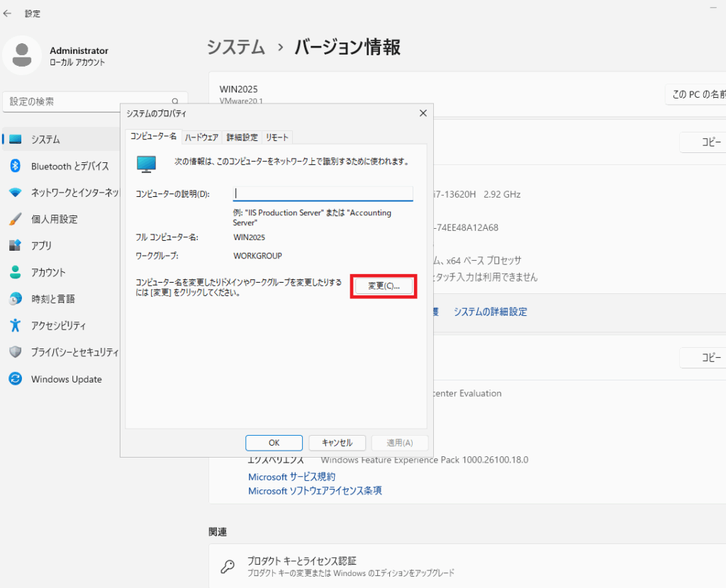726x588 pixels.
Task: Switch to the ハードウェア tab
Action: pos(201,137)
